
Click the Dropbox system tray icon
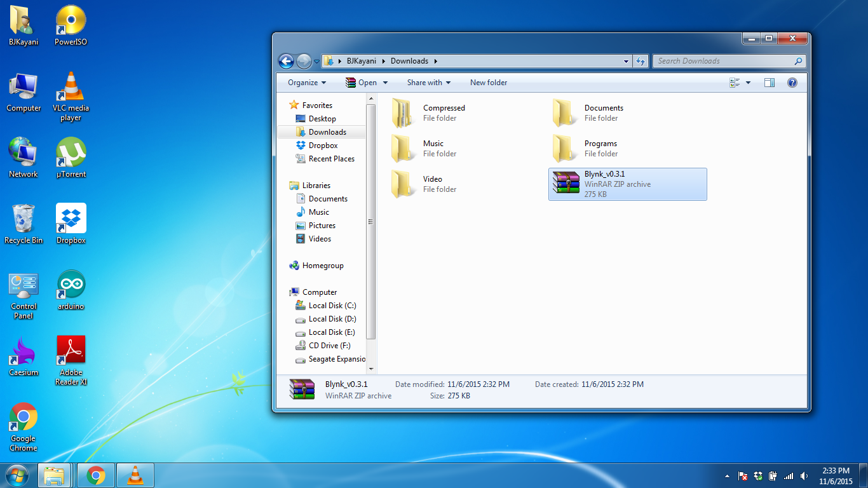point(757,476)
